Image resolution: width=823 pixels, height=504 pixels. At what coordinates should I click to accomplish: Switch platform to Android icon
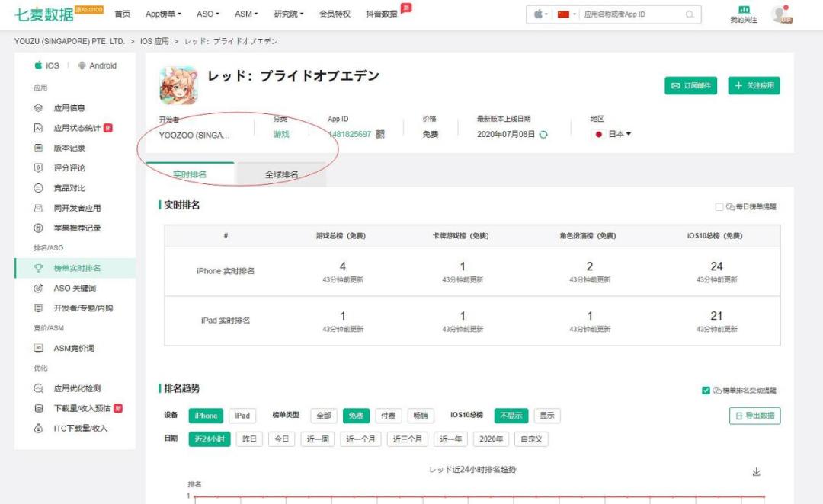coord(97,65)
